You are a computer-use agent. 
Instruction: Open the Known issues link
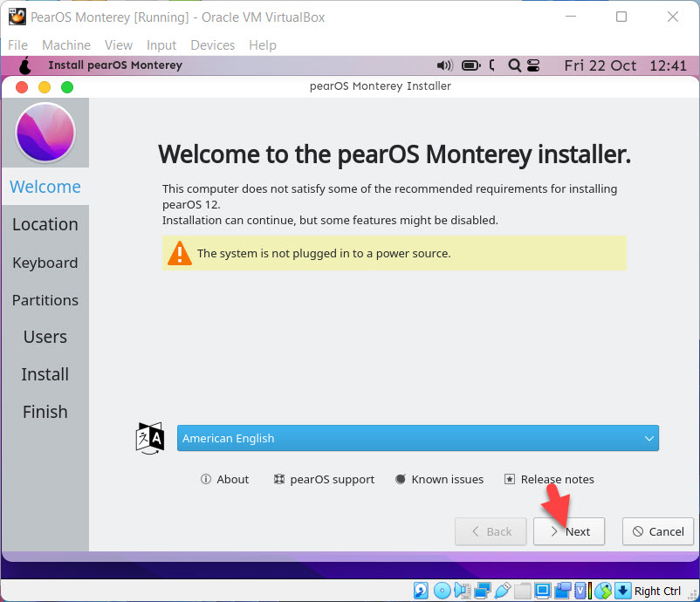(x=439, y=479)
